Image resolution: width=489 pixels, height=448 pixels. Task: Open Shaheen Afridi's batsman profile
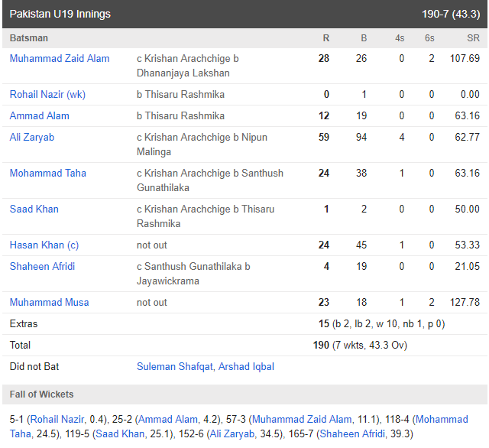click(x=42, y=266)
